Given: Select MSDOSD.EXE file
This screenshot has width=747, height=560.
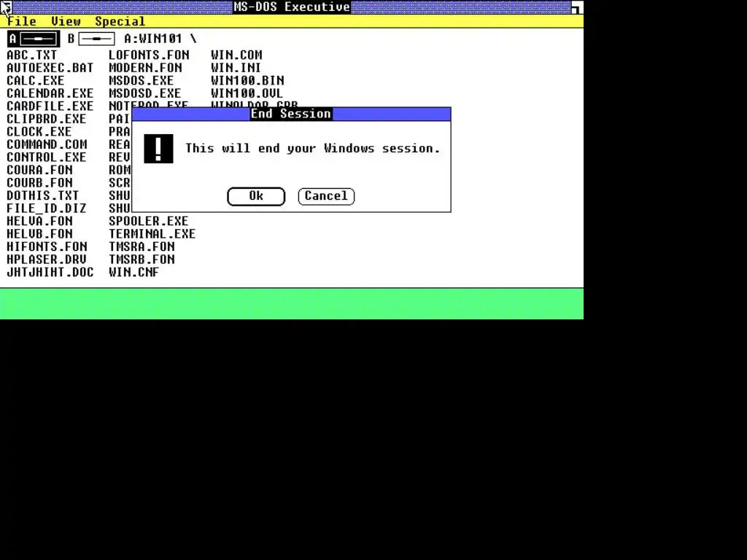Looking at the screenshot, I should (145, 94).
